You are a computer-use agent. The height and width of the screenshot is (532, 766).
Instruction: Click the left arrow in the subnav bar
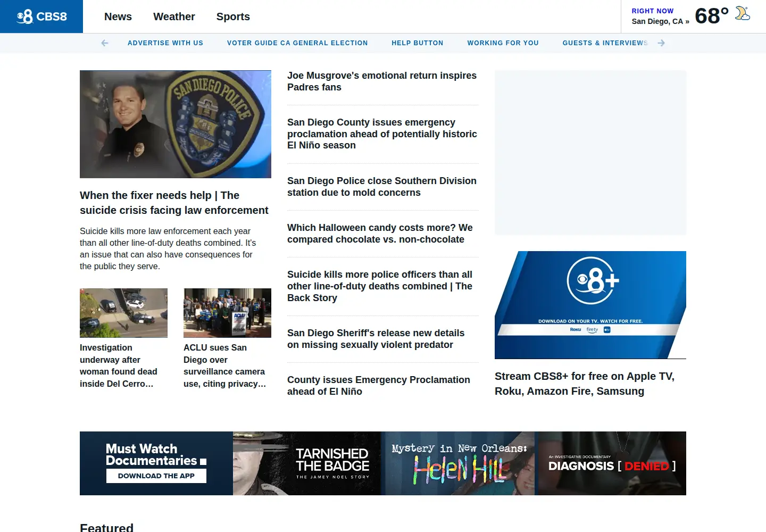(105, 43)
